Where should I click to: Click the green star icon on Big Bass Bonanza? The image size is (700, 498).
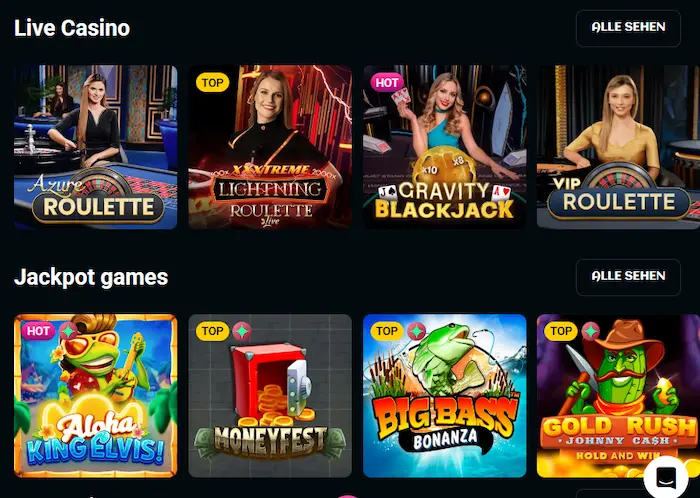pos(416,331)
